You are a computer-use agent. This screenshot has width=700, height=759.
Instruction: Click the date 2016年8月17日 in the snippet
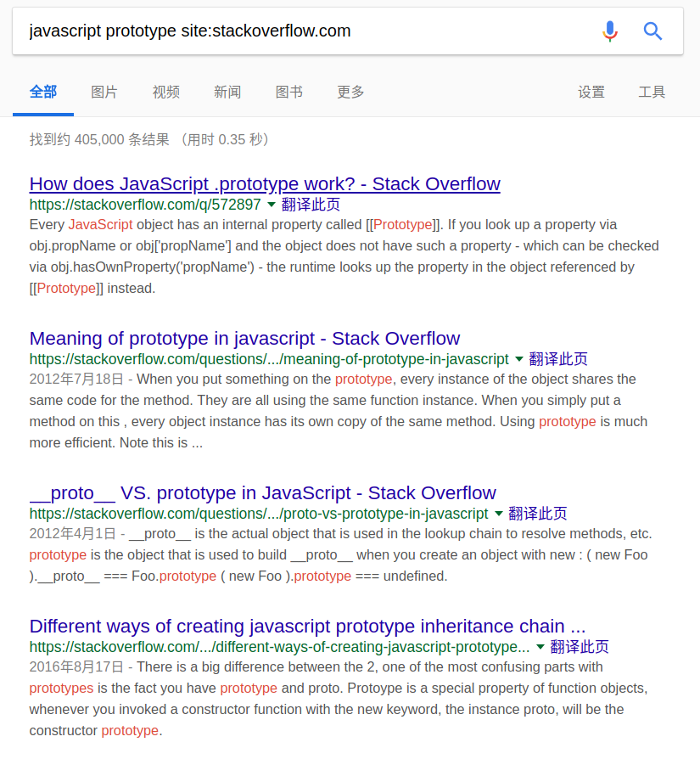(x=76, y=666)
